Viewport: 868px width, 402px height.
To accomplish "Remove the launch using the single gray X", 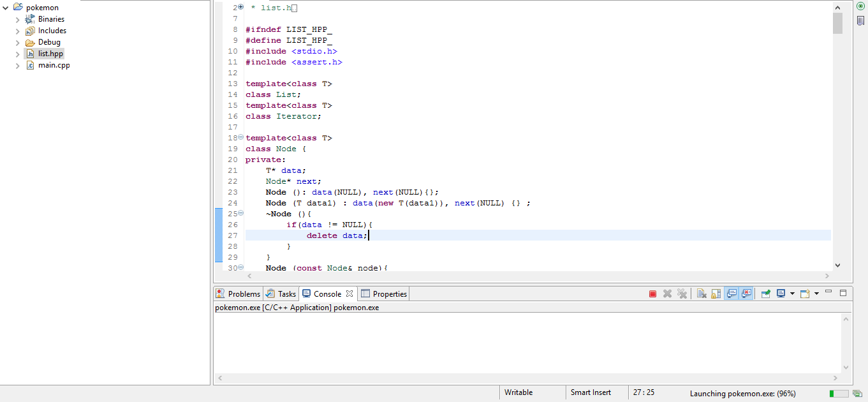I will (667, 294).
